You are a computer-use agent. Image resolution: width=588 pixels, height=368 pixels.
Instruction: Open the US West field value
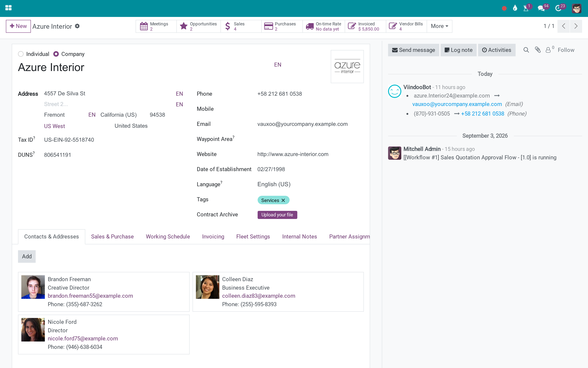point(54,126)
